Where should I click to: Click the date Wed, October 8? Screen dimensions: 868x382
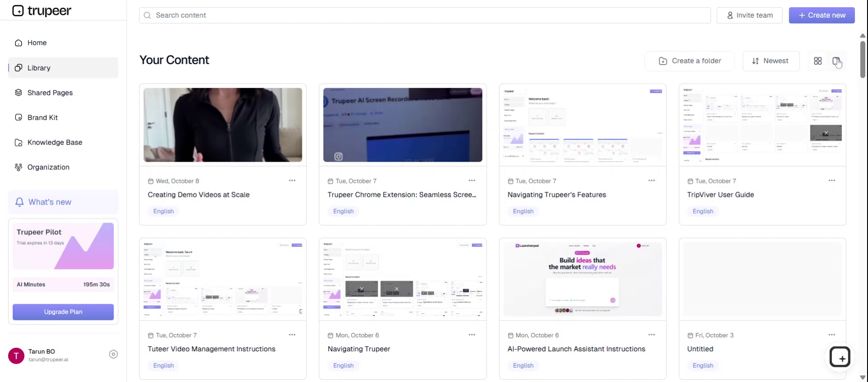177,181
